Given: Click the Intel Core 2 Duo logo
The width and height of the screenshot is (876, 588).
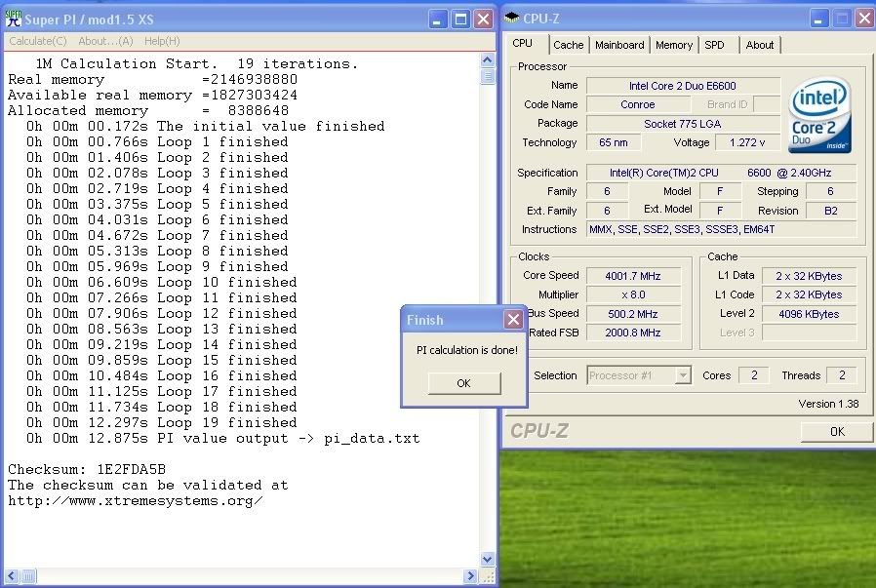Looking at the screenshot, I should [820, 115].
